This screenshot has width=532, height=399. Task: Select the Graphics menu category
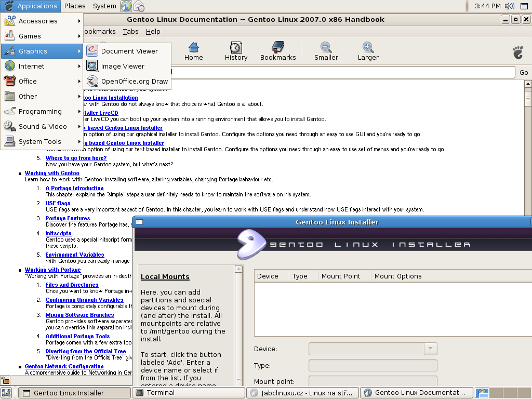(x=42, y=51)
